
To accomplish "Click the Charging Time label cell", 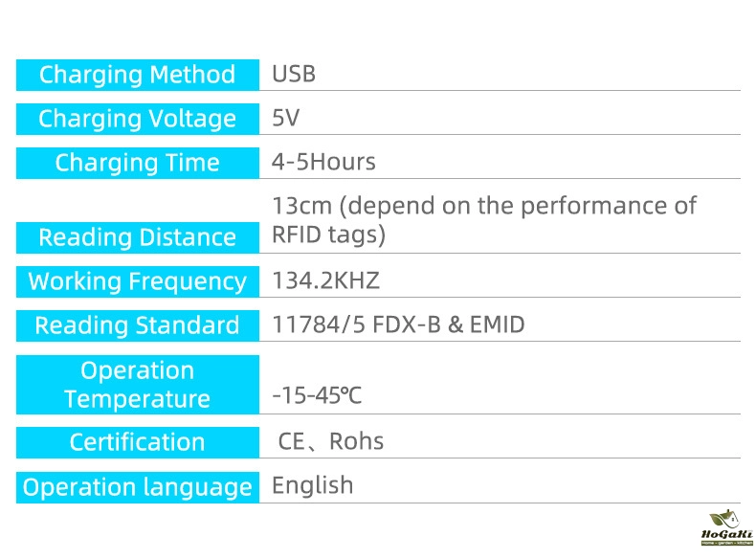I will pos(138,163).
